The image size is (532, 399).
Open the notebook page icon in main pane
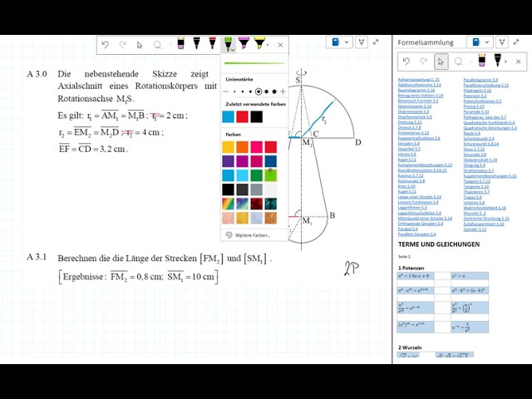click(x=336, y=42)
